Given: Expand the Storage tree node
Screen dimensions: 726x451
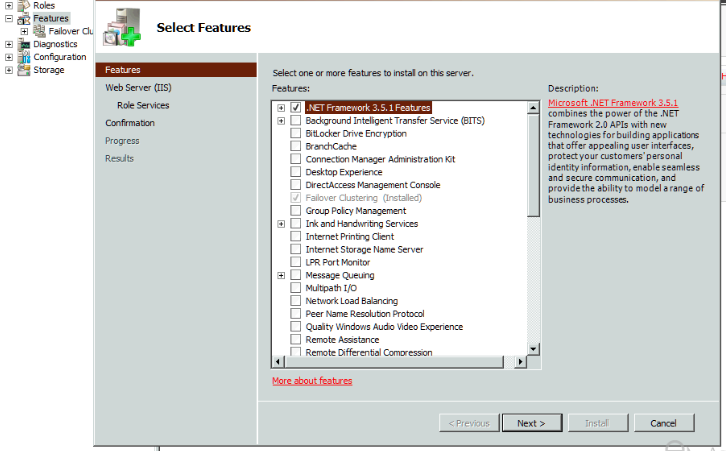Looking at the screenshot, I should point(9,70).
